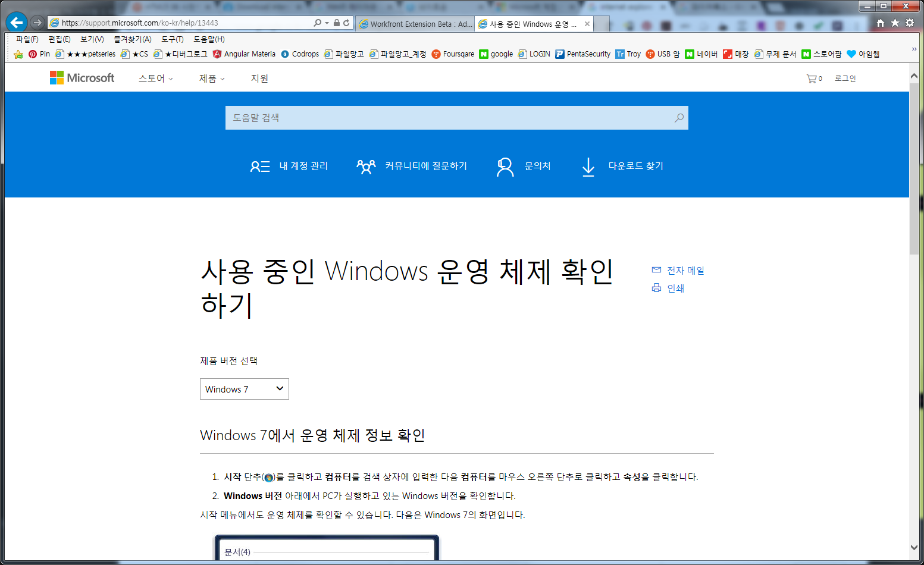Open the PentaSecurity bookmark

click(583, 54)
